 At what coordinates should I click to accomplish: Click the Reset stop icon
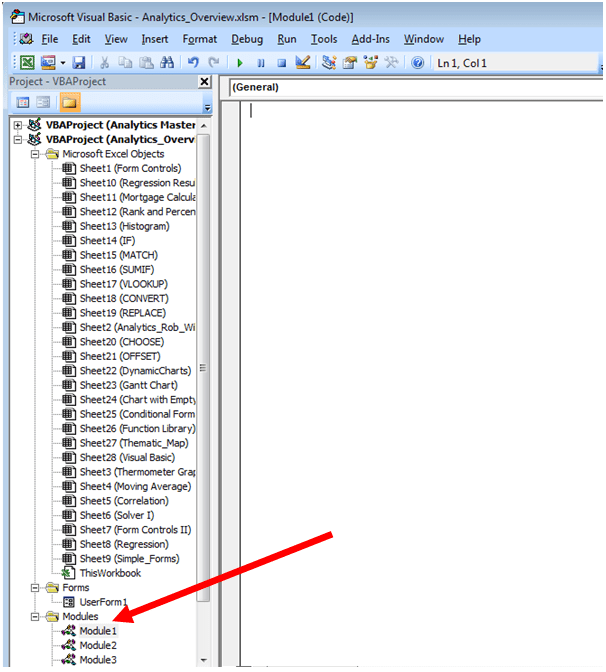pyautogui.click(x=282, y=63)
